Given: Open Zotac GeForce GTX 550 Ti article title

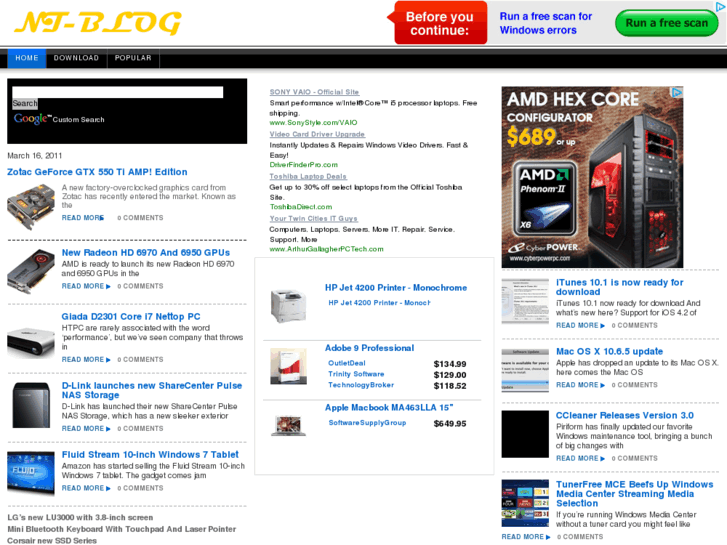Looking at the screenshot, I should coord(97,172).
